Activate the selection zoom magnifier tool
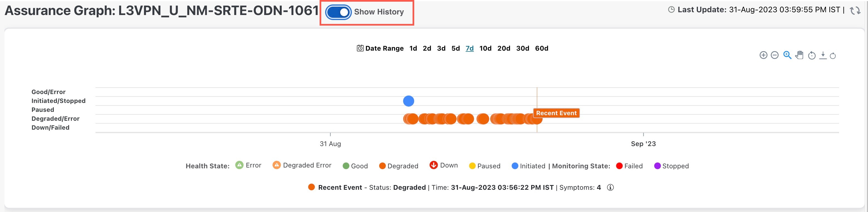This screenshot has height=212, width=868. coord(787,55)
